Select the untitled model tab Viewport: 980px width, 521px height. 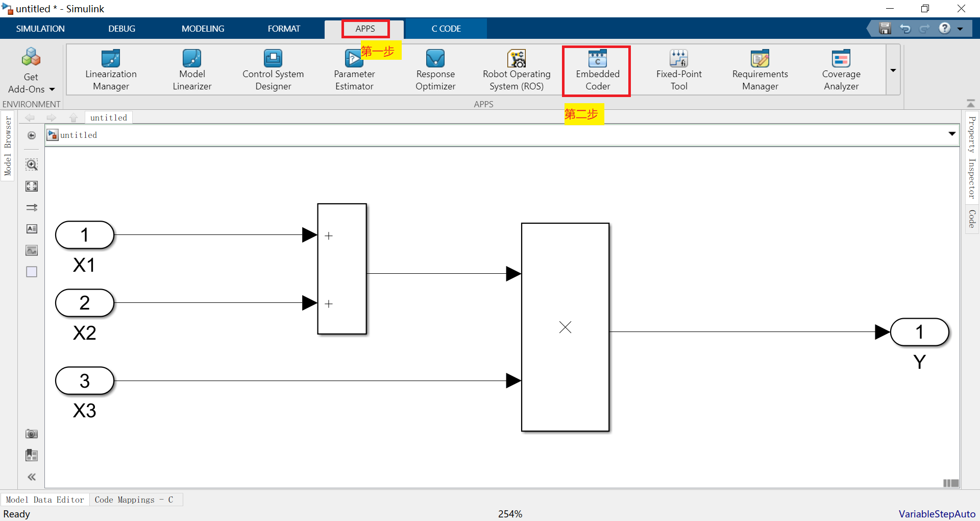coord(109,118)
